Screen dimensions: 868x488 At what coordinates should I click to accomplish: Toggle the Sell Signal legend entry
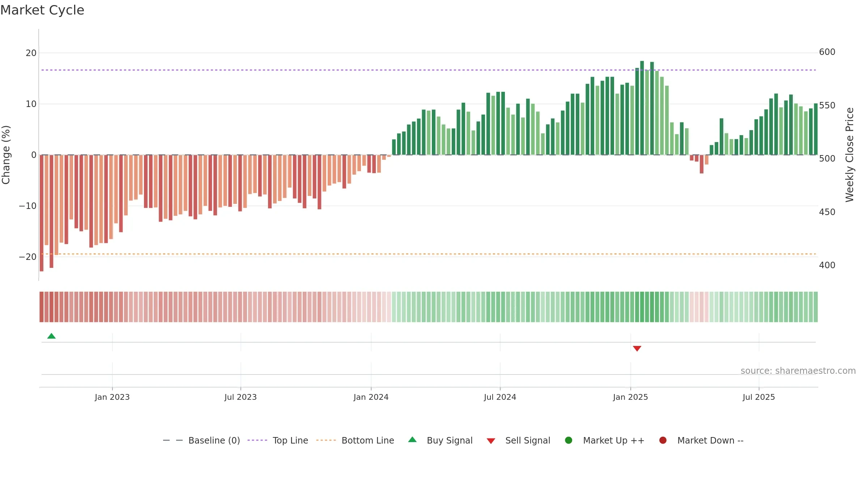click(x=518, y=440)
